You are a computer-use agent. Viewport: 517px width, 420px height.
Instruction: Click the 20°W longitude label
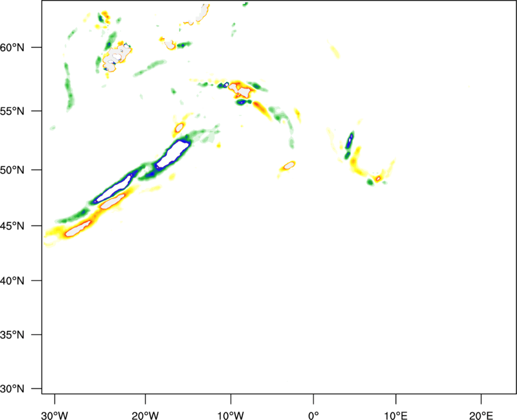click(145, 415)
